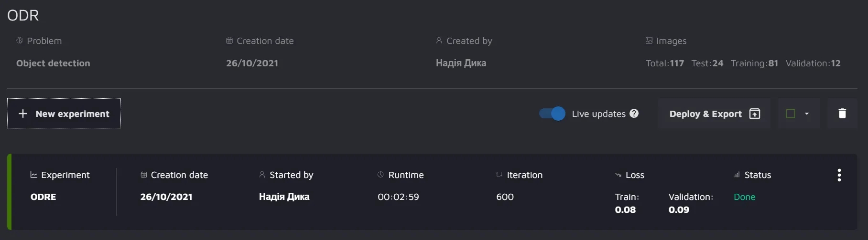Viewport: 868px width, 240px height.
Task: Click the Status bar-chart icon
Action: pyautogui.click(x=737, y=175)
